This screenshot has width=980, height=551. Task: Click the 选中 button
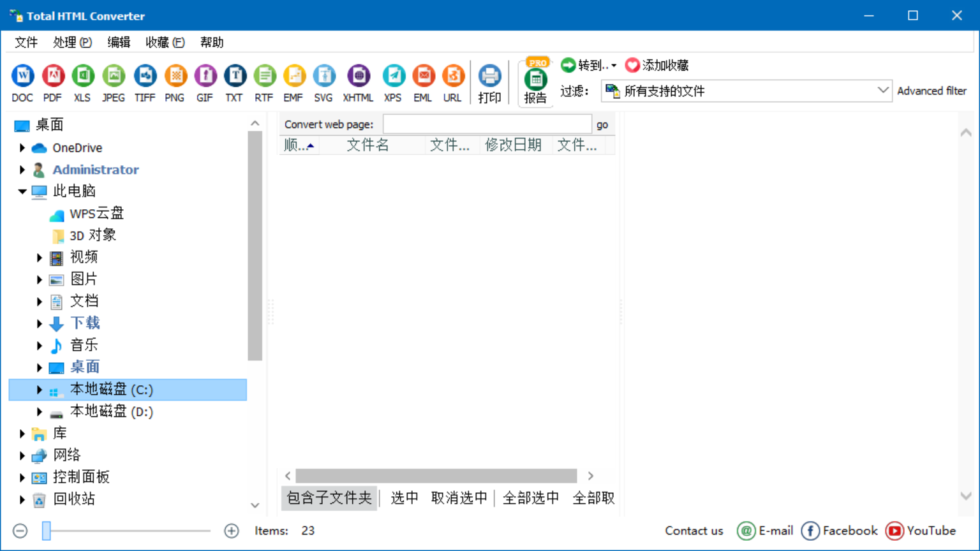click(x=405, y=498)
